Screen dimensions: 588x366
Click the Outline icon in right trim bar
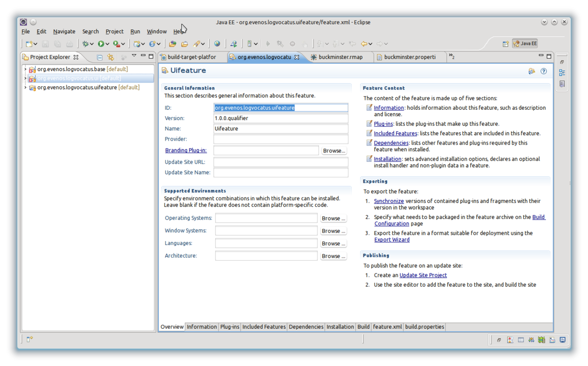click(562, 73)
